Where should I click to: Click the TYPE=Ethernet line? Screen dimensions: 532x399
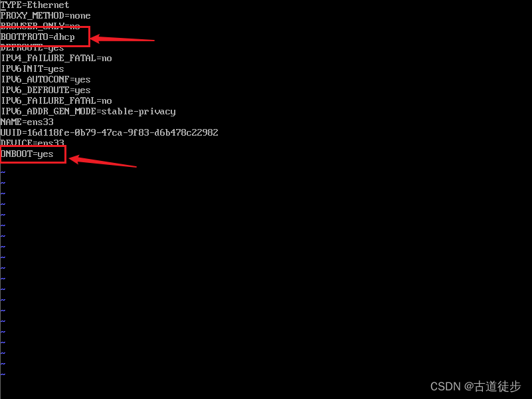(x=35, y=5)
